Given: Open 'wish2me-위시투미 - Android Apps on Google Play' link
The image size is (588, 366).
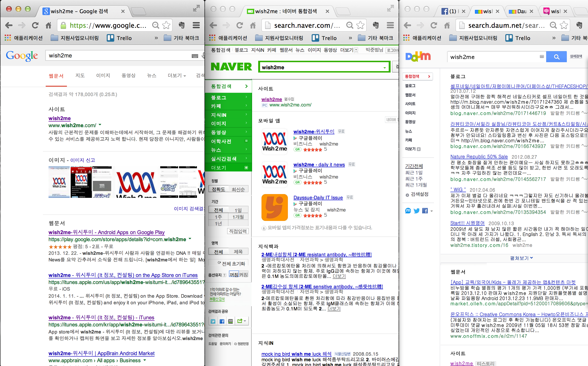Looking at the screenshot, I should [x=106, y=232].
